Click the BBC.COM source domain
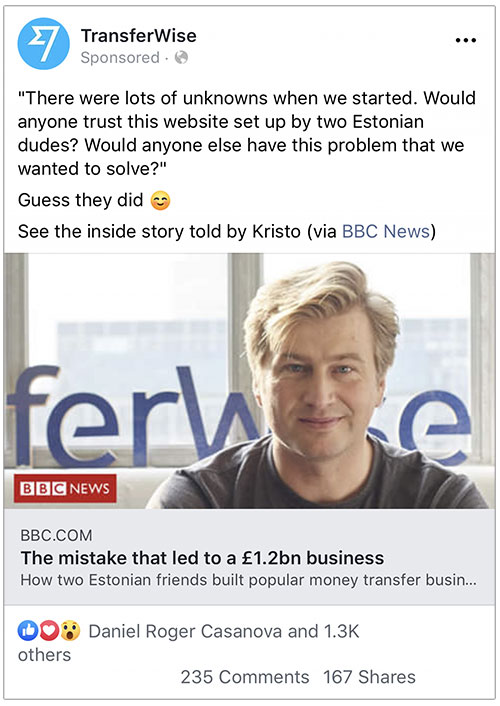500x706 pixels. pyautogui.click(x=56, y=535)
